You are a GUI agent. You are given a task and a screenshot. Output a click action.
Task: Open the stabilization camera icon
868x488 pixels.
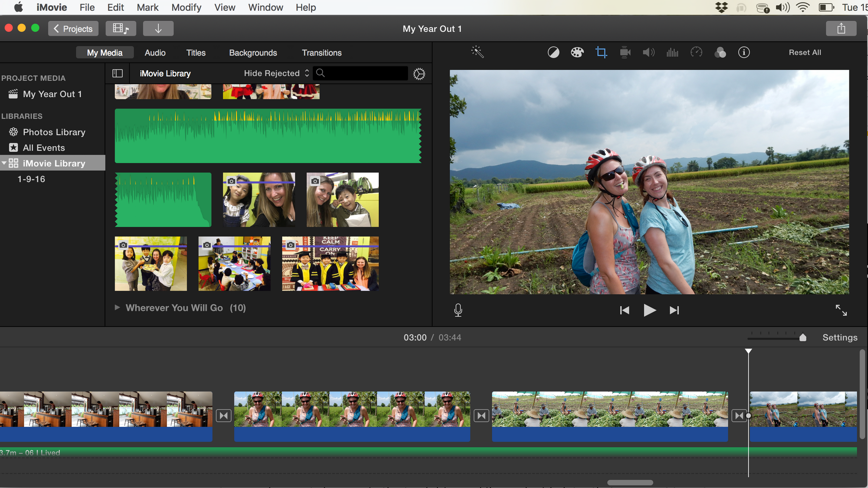point(625,52)
